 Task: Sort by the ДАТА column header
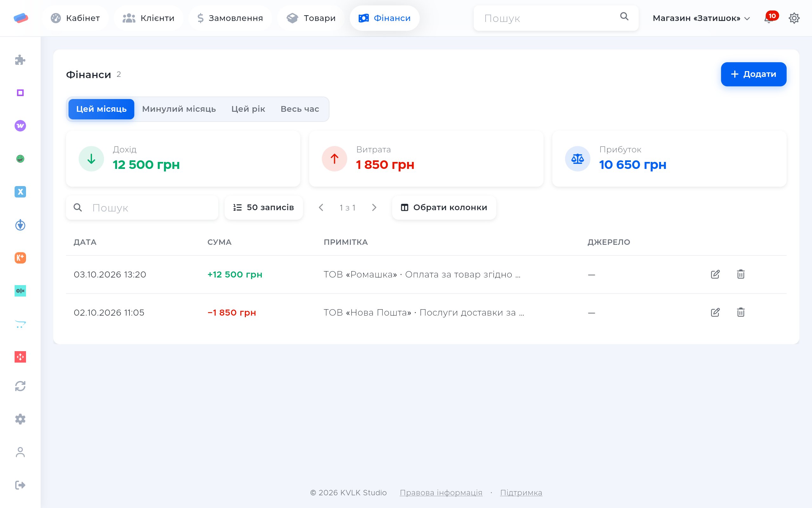85,242
